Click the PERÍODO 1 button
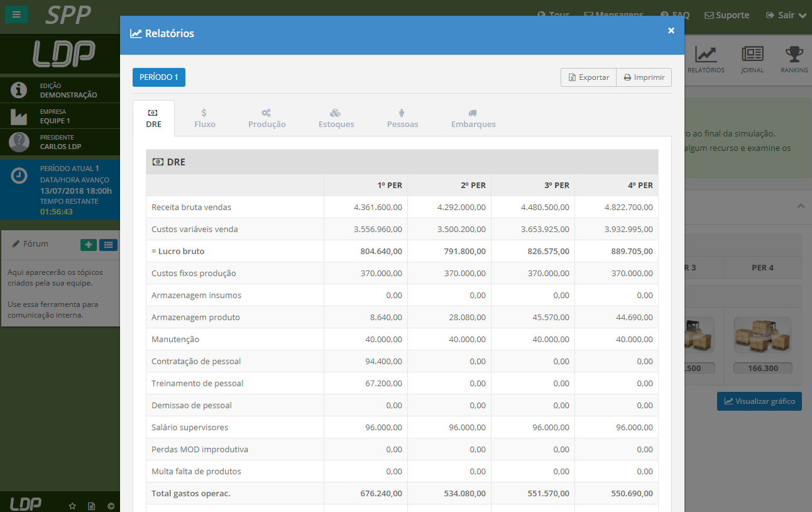The height and width of the screenshot is (512, 812). pyautogui.click(x=159, y=77)
